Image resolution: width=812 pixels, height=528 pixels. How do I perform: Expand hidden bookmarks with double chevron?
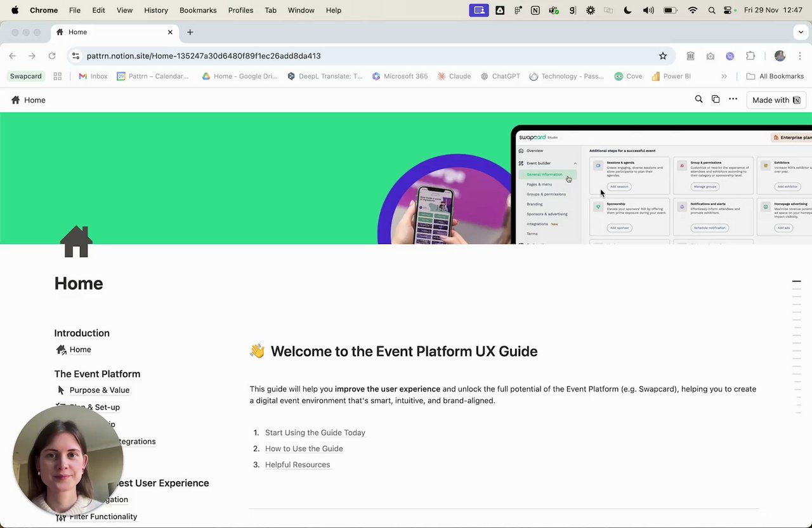[x=724, y=76]
